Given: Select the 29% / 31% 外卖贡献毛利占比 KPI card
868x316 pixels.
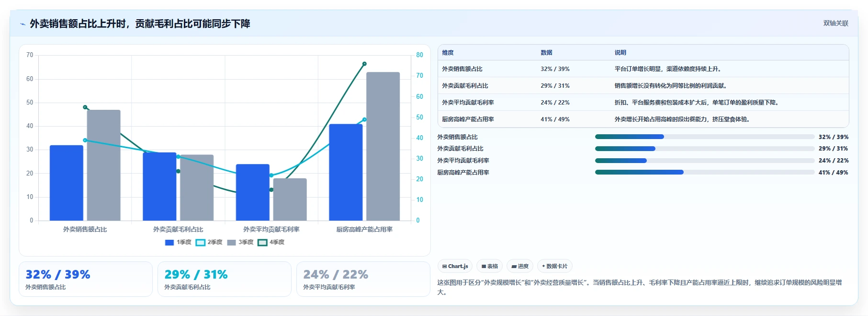Looking at the screenshot, I should [x=225, y=279].
